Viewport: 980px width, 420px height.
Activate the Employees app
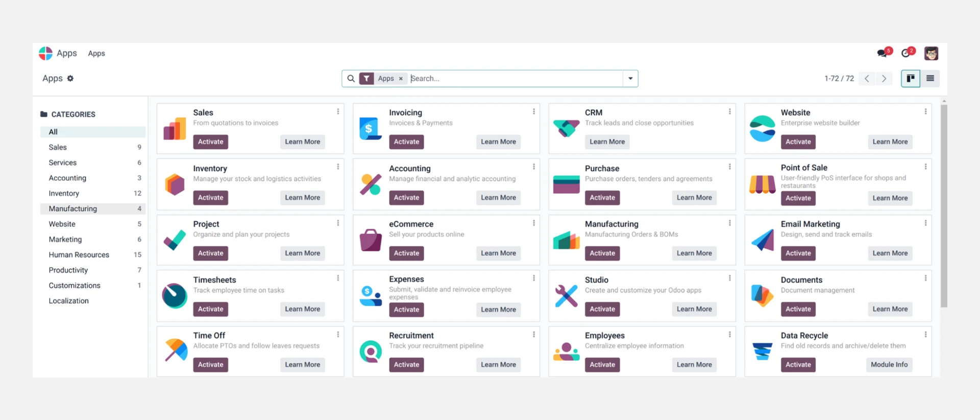pyautogui.click(x=602, y=364)
